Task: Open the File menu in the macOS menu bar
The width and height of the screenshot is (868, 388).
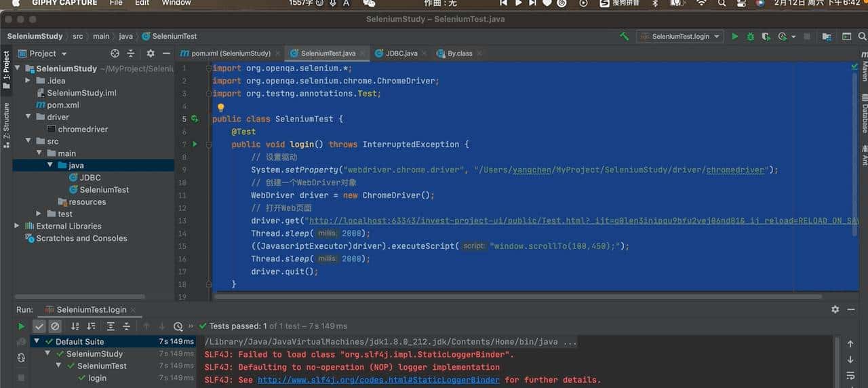Action: coord(116,3)
